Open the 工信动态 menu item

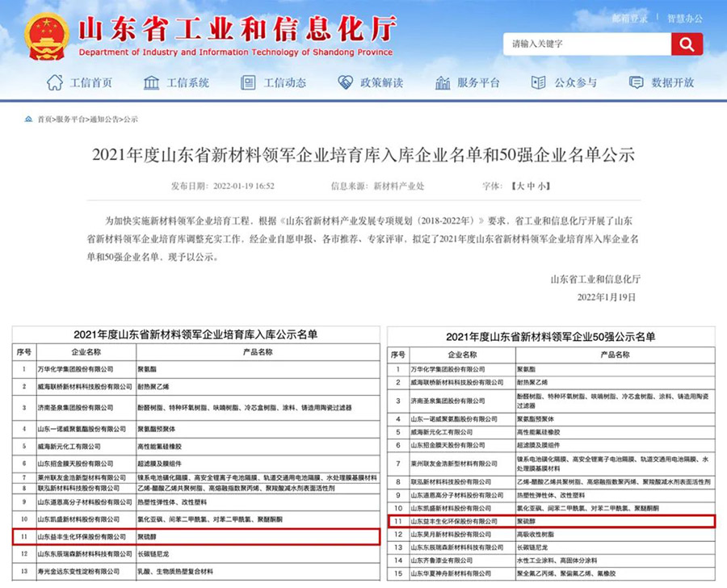click(284, 82)
